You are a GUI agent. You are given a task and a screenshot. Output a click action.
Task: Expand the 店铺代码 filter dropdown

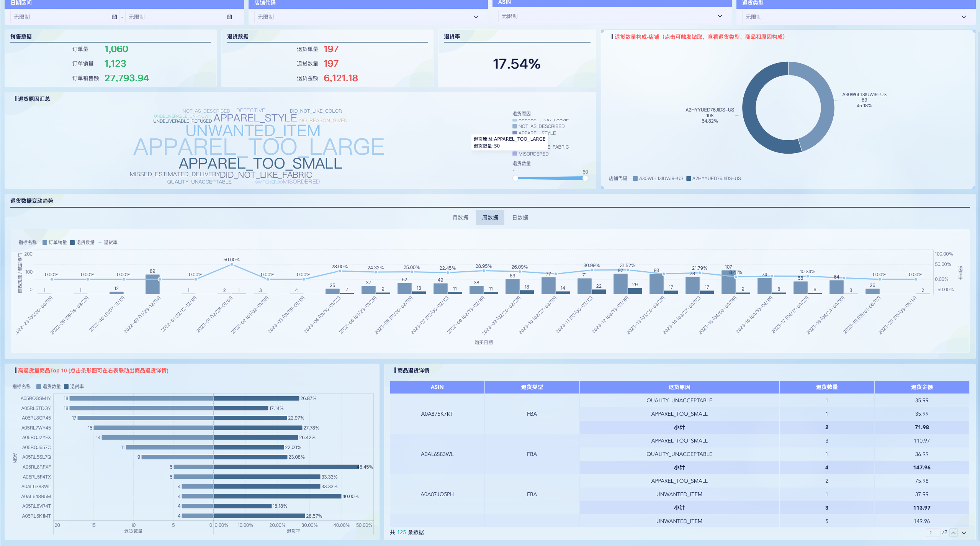click(x=476, y=17)
